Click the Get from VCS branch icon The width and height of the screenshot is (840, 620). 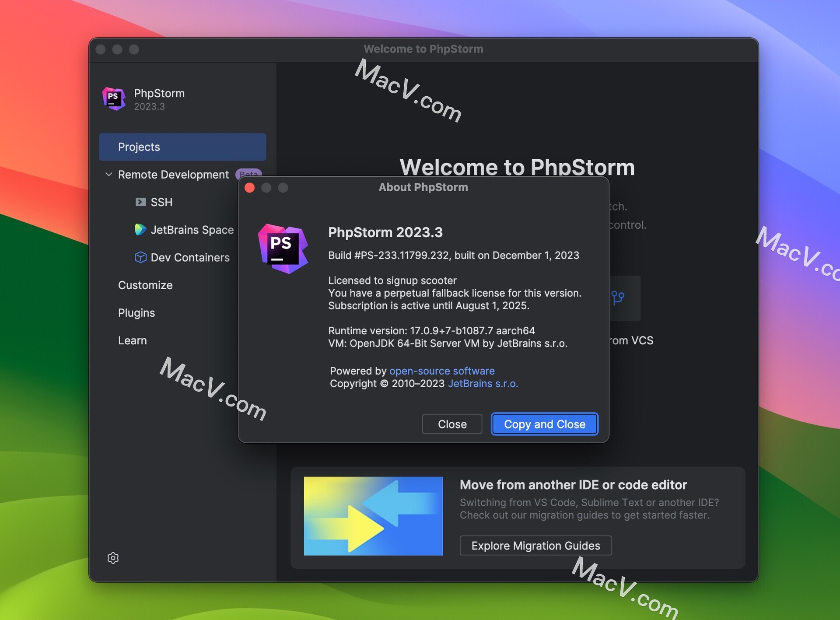coord(618,298)
